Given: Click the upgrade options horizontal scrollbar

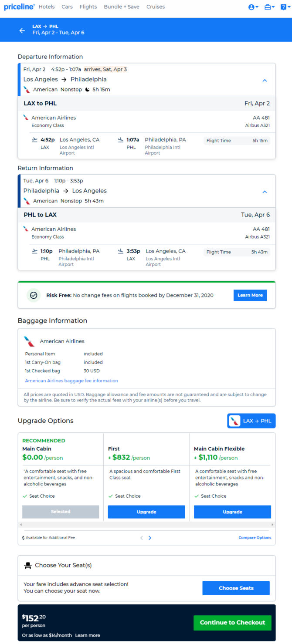Looking at the screenshot, I should (x=146, y=525).
